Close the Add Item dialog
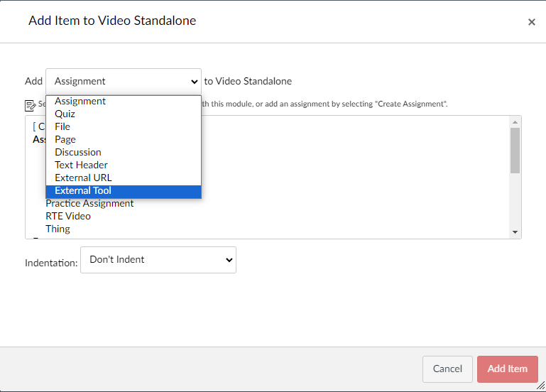 531,22
